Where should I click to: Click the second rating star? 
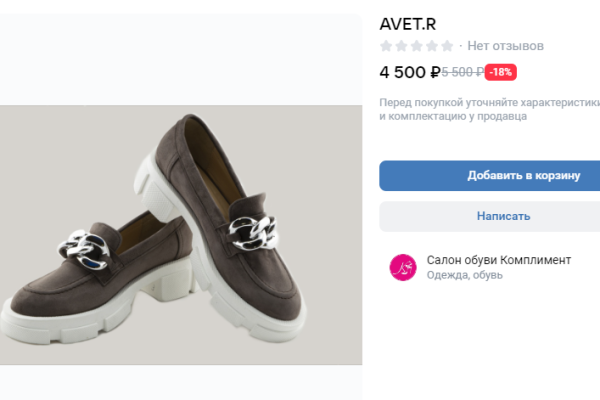point(401,46)
